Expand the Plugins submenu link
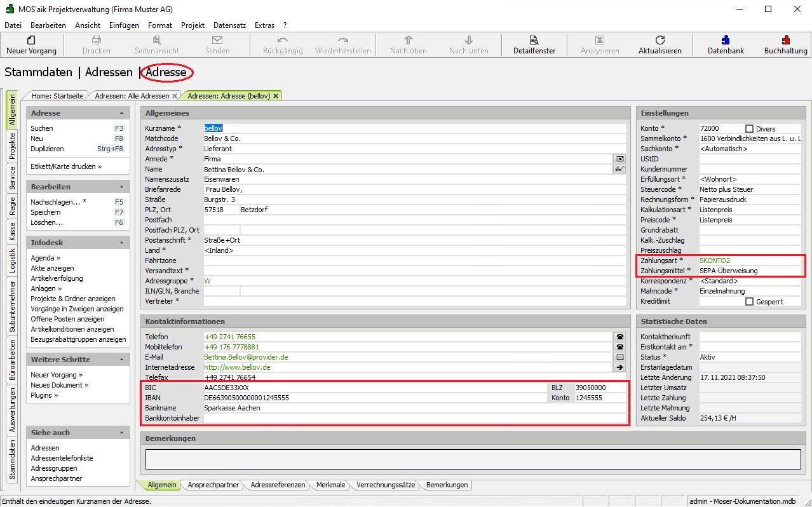Viewport: 812px width, 507px height. click(x=44, y=395)
